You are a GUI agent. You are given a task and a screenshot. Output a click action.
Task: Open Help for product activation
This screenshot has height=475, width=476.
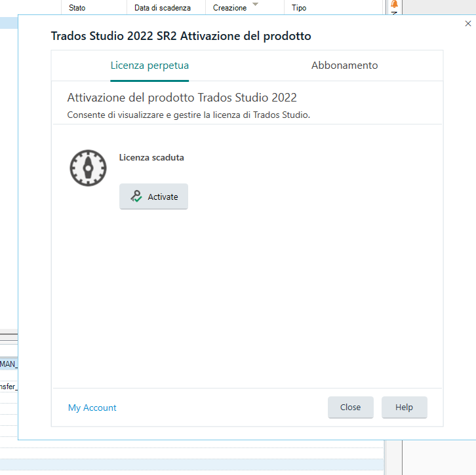click(x=405, y=407)
